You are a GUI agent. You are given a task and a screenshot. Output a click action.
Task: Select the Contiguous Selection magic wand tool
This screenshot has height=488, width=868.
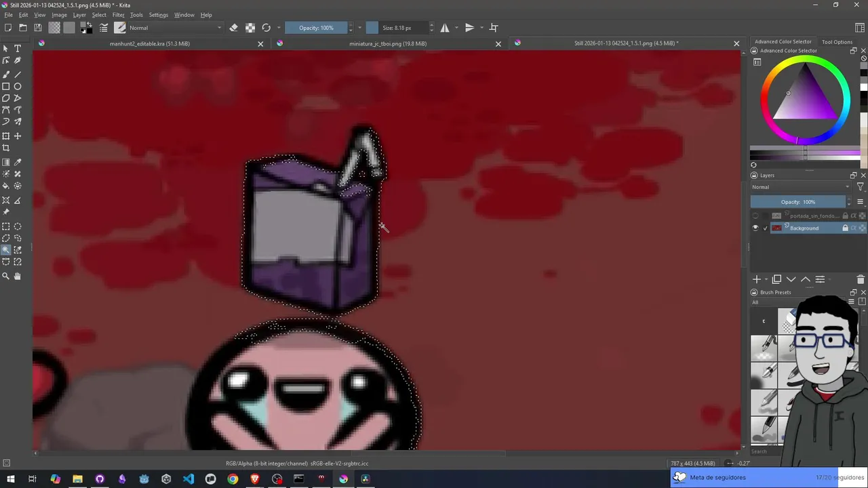[6, 249]
